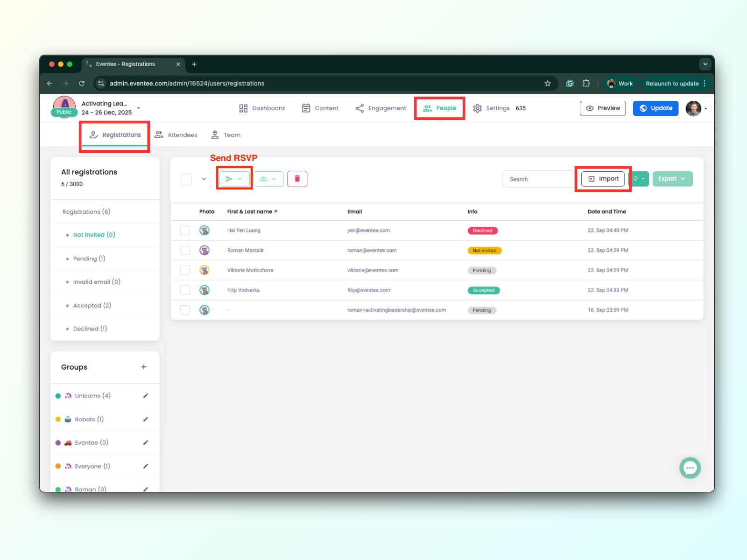The height and width of the screenshot is (560, 747).
Task: Switch to the Attendees tab
Action: coord(176,134)
